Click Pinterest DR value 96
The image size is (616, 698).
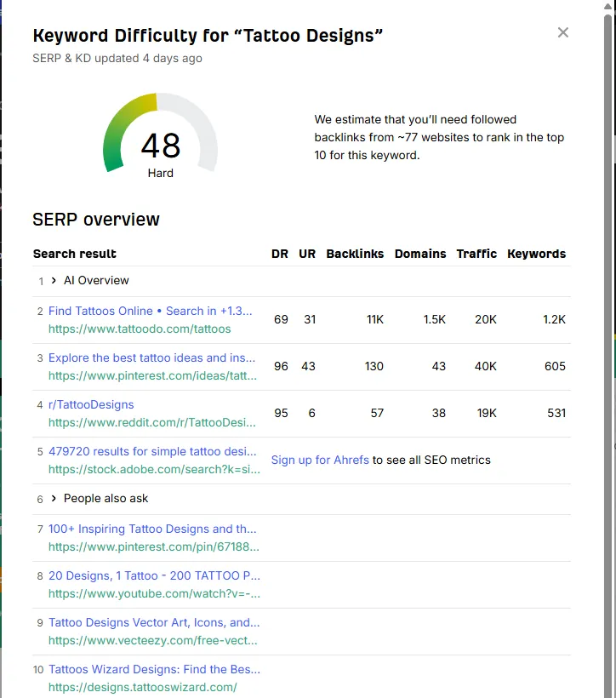(281, 366)
